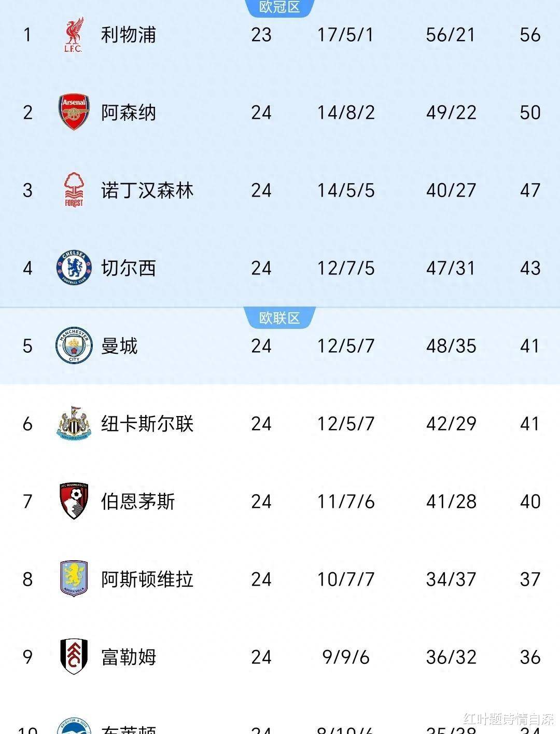Viewport: 560px width, 734px height.
Task: Click the Manchester City badge
Action: click(74, 345)
